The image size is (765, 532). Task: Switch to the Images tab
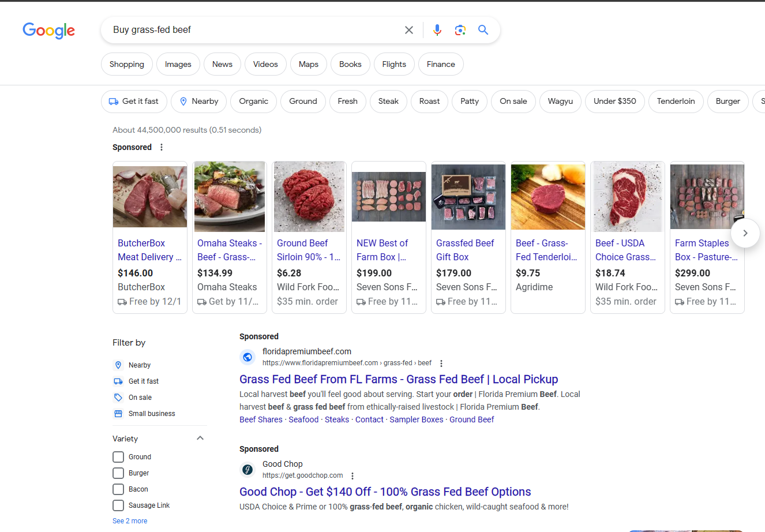click(178, 64)
